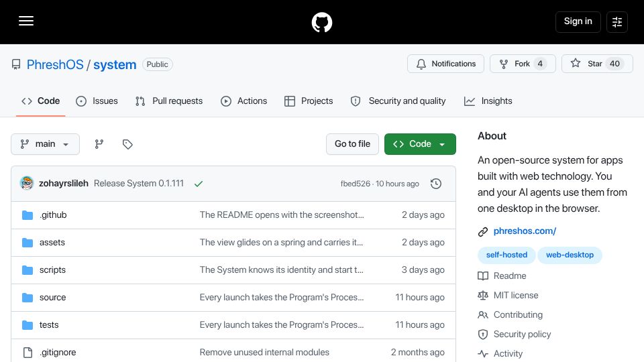Viewport: 644px width, 362px height.
Task: Open commit 'The README opens with the screenshot'
Action: 282,215
